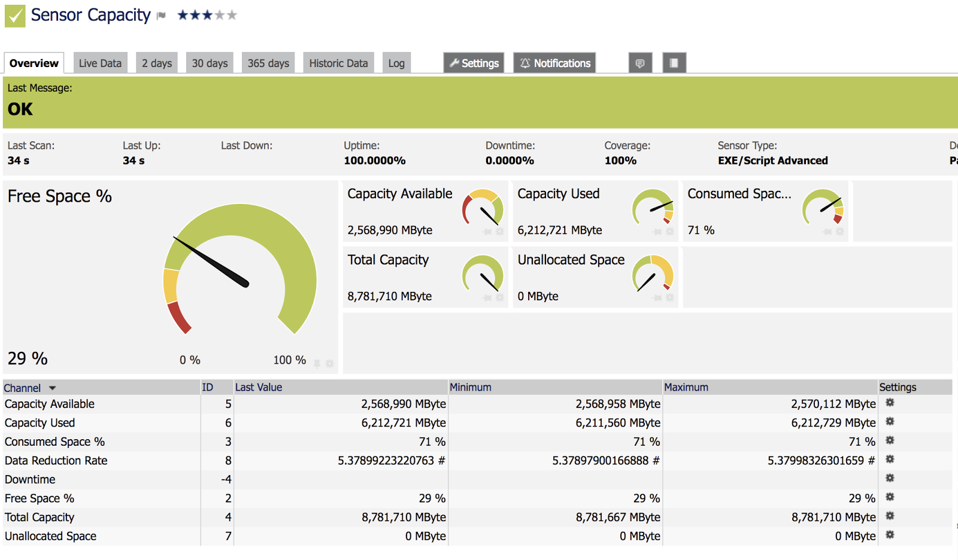
Task: View the 365 days graph tab
Action: (x=268, y=62)
